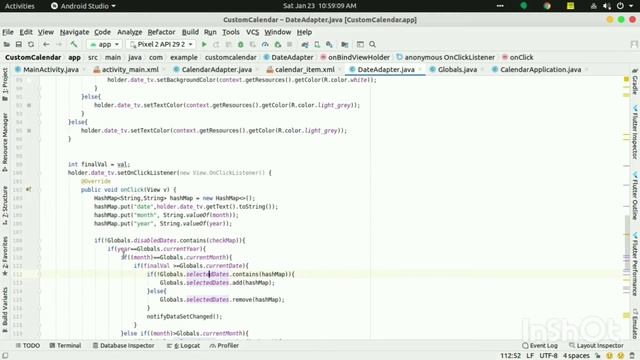
Task: Toggle the Favorites side panel
Action: [x=5, y=256]
